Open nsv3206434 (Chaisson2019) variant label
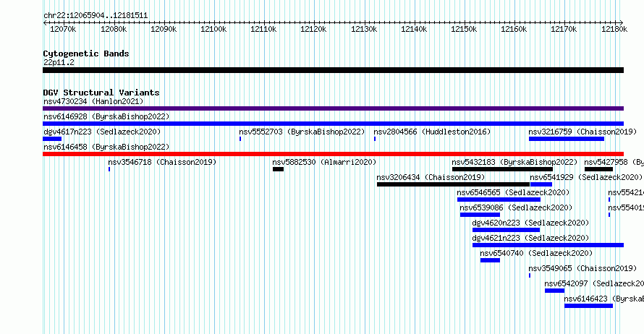Image resolution: width=644 pixels, height=334 pixels. click(431, 177)
